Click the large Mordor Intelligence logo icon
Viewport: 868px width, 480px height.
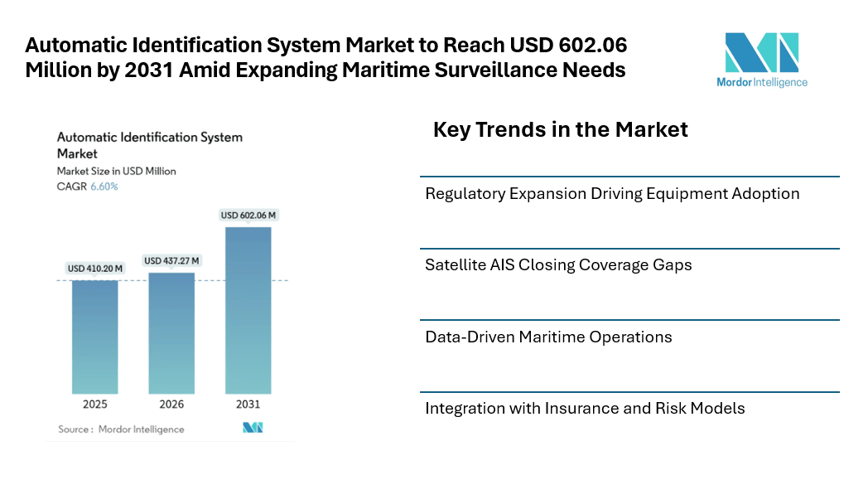pos(761,52)
